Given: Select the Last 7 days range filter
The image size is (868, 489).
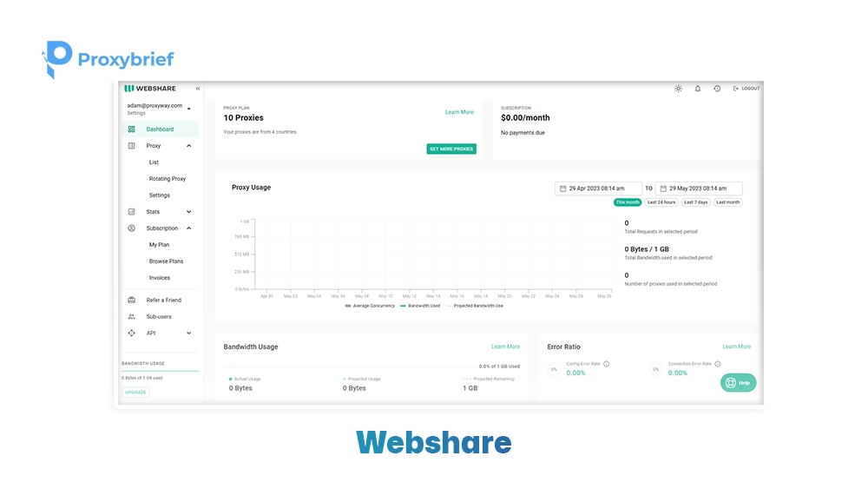Looking at the screenshot, I should click(x=696, y=202).
